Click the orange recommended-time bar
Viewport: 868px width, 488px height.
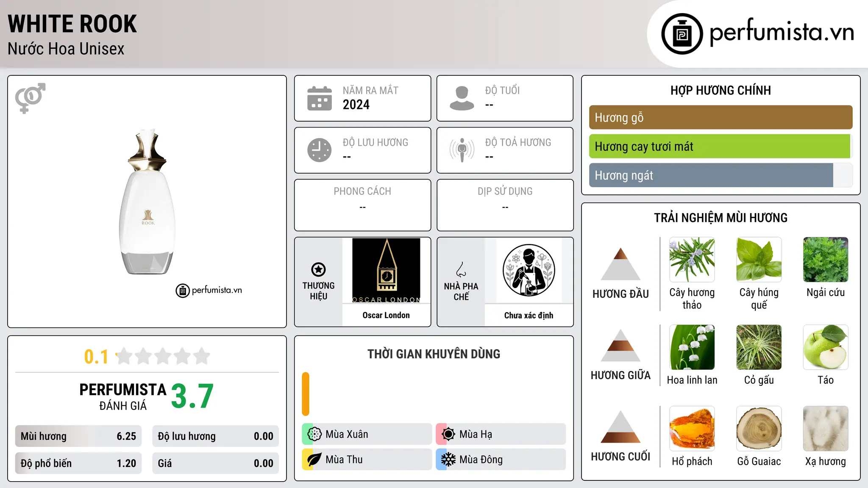coord(306,394)
